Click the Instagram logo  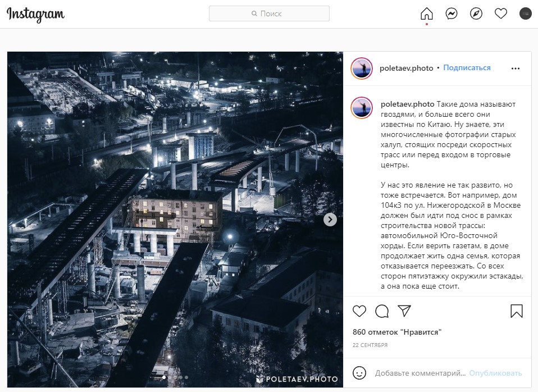36,15
